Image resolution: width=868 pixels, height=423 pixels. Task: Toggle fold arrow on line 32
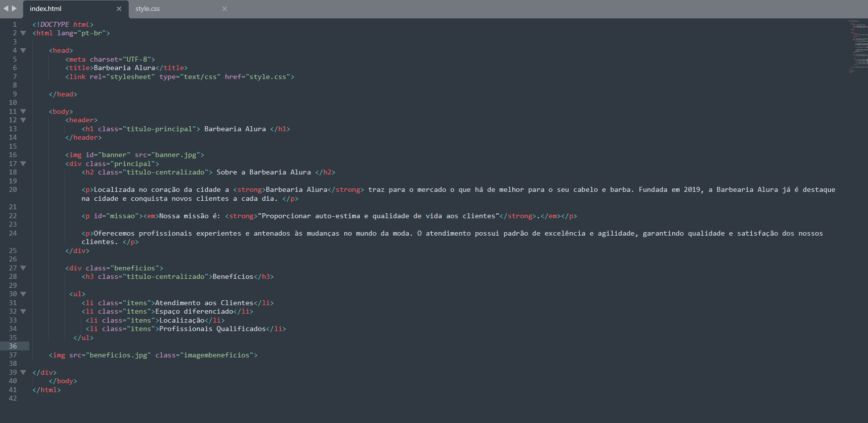tap(23, 312)
